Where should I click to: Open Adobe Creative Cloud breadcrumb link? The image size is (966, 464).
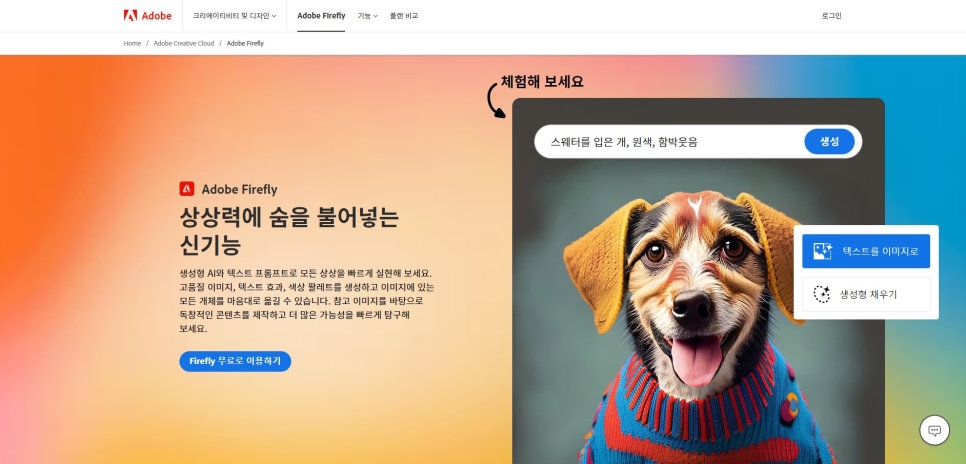[x=184, y=43]
